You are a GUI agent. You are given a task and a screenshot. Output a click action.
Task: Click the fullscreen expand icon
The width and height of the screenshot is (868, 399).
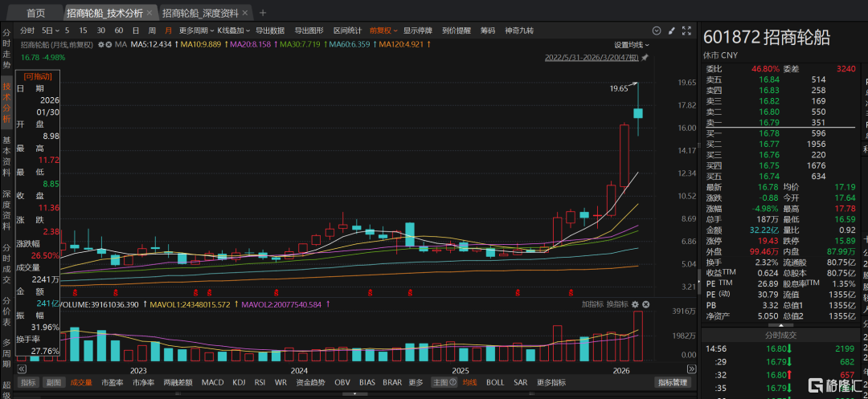(x=686, y=31)
